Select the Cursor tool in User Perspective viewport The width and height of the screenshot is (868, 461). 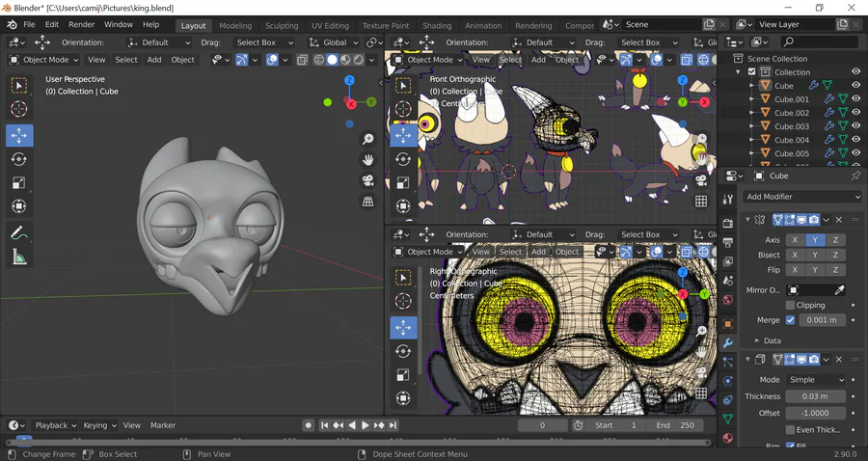point(19,108)
